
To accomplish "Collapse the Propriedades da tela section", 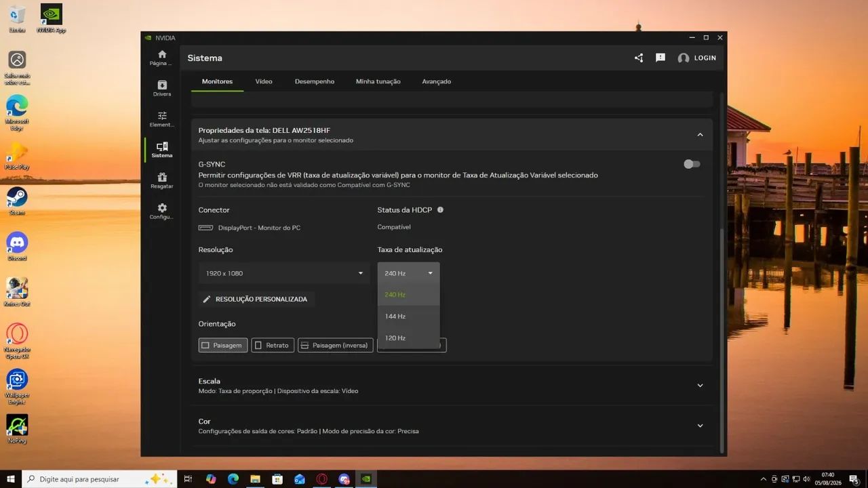I will pyautogui.click(x=701, y=135).
